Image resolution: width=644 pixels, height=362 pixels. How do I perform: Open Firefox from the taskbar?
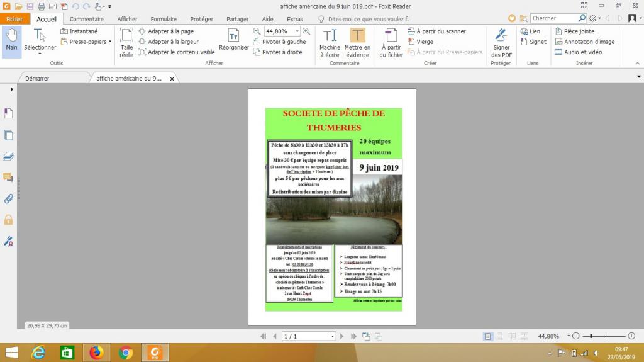click(96, 353)
